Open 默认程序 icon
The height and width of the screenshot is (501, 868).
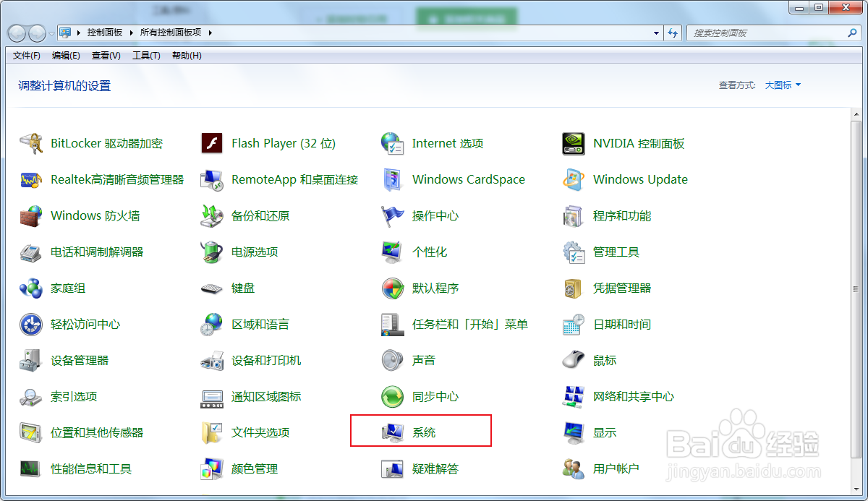coord(393,288)
